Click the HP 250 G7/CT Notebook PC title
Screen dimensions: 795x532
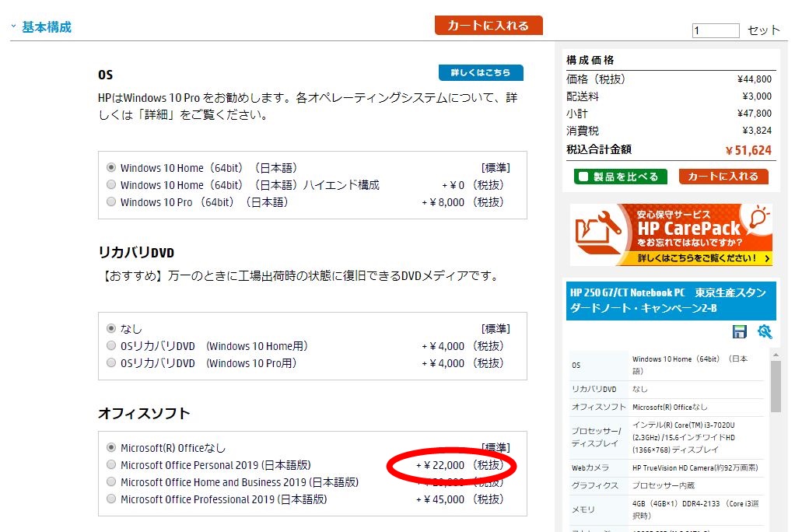point(671,300)
